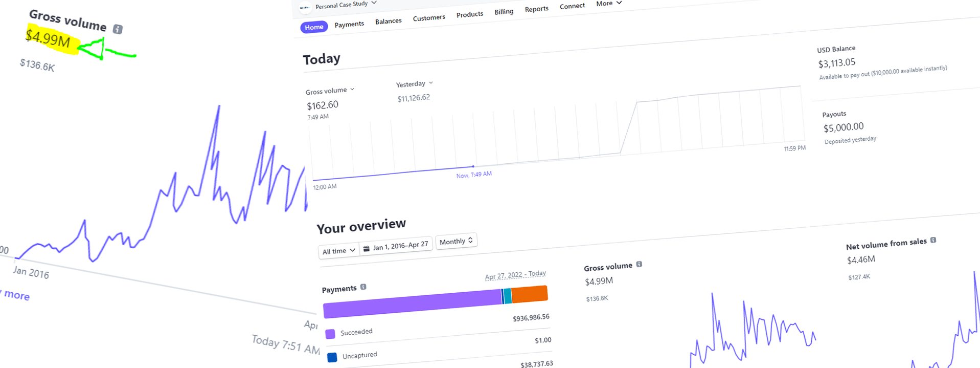This screenshot has width=980, height=368.
Task: Click info icon next to Payments
Action: pyautogui.click(x=363, y=287)
